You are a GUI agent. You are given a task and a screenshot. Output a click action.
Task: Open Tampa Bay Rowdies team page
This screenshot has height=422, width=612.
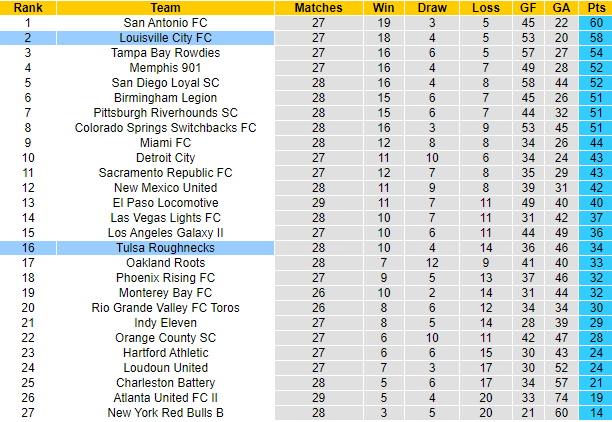[x=165, y=52]
